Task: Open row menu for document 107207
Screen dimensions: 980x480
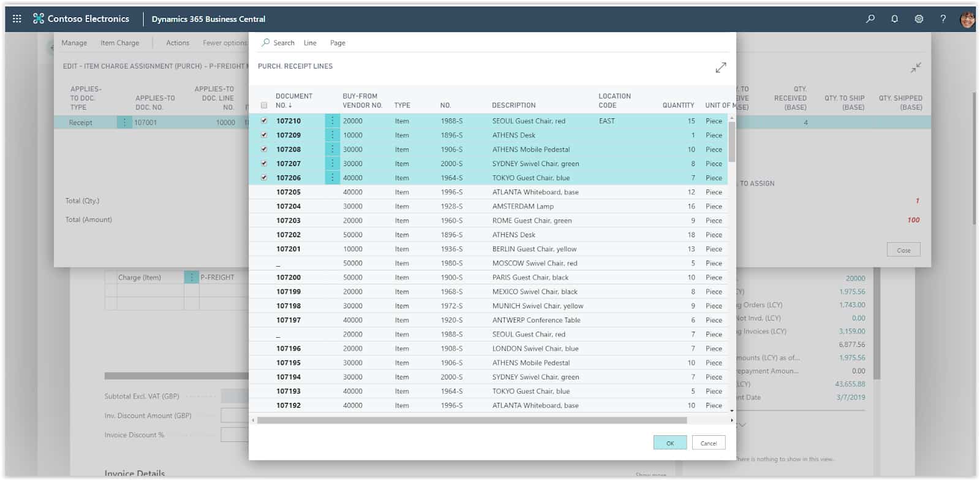Action: click(332, 164)
